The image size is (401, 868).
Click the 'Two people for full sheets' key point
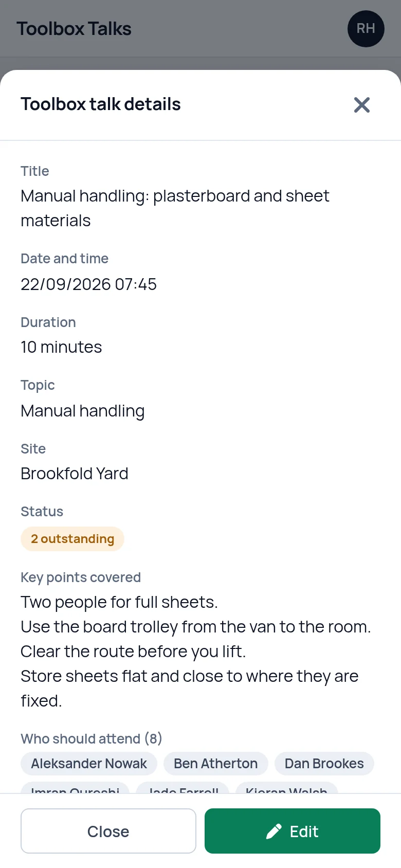click(x=119, y=602)
